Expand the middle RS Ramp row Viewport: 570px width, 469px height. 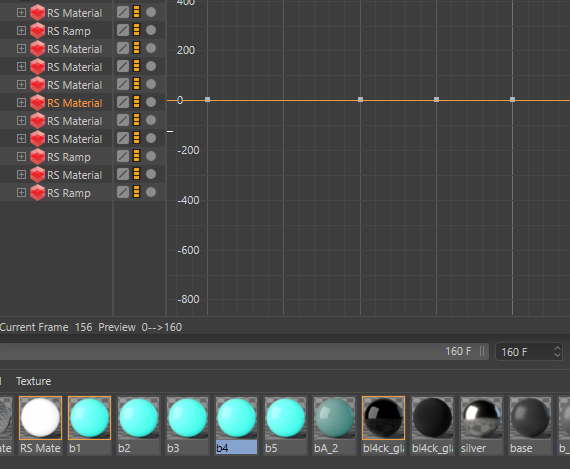[21, 157]
